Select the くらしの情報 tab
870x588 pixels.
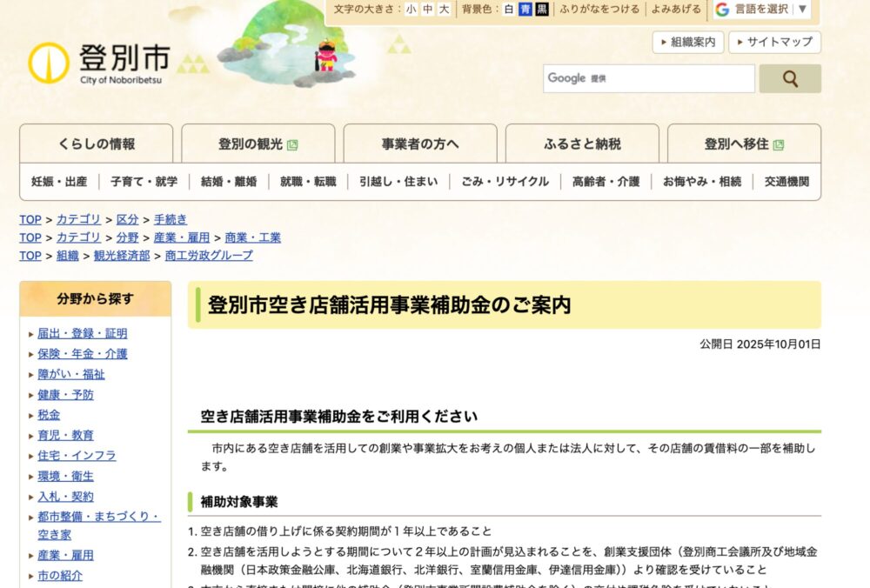point(97,144)
